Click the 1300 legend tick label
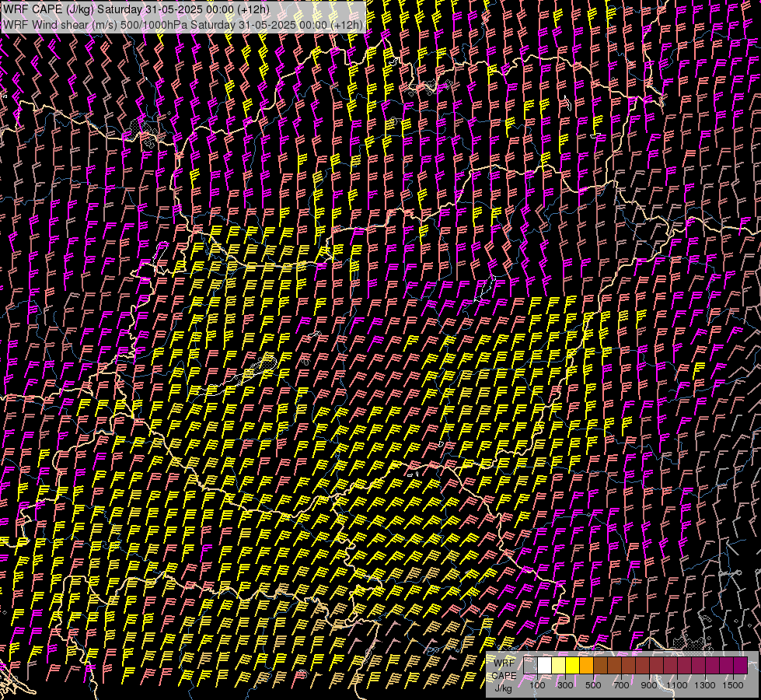Viewport: 761px width, 700px height. pos(705,685)
